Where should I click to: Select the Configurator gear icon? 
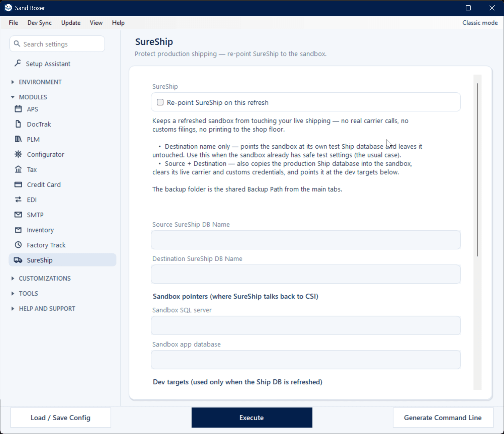pos(18,154)
